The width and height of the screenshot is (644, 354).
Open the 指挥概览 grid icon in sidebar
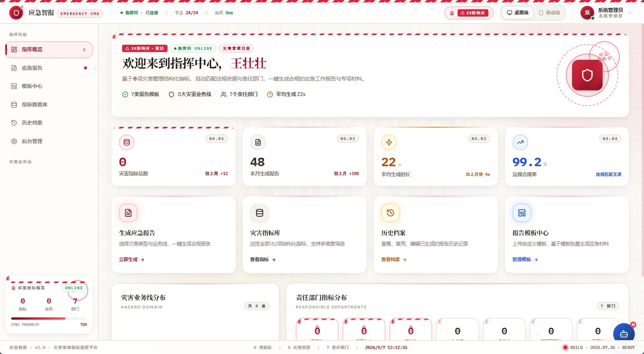pyautogui.click(x=14, y=49)
